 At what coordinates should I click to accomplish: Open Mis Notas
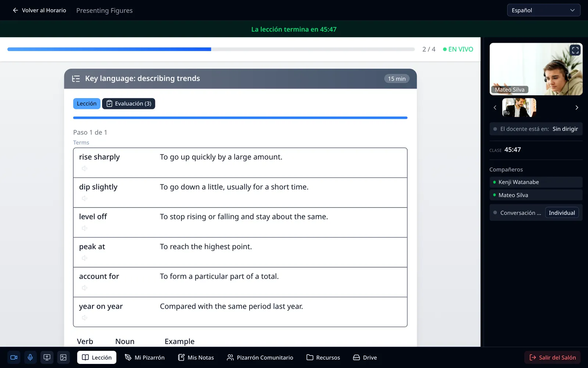[196, 357]
